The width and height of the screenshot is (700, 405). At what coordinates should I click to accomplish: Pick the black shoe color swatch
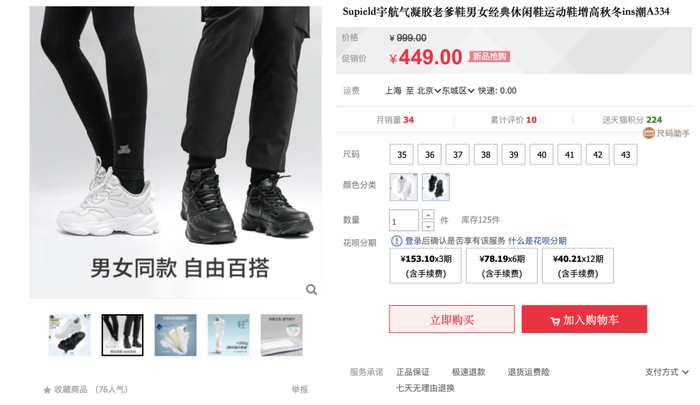436,187
